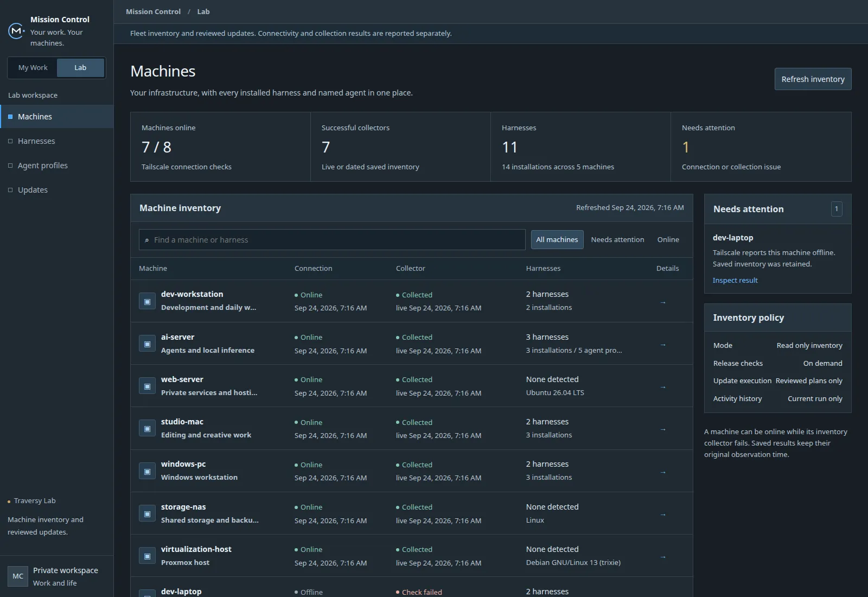
Task: Click the Reviewed plans only value
Action: pos(809,380)
